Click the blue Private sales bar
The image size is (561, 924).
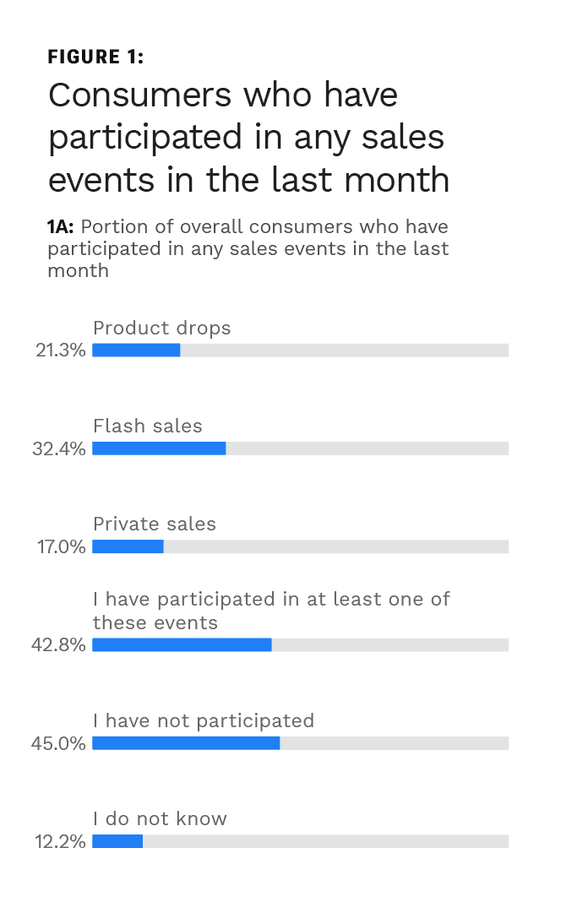pyautogui.click(x=128, y=546)
